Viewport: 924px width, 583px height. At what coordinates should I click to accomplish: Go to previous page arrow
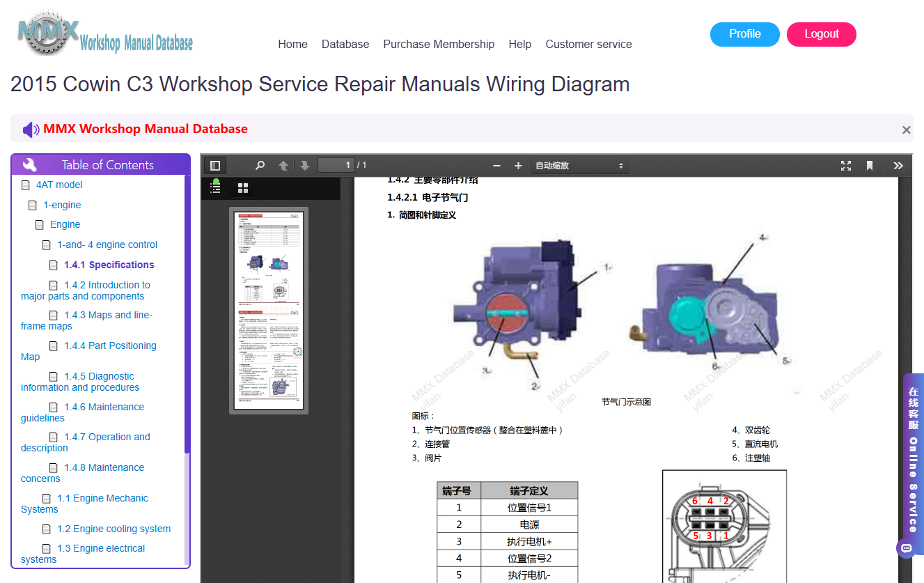tap(283, 166)
